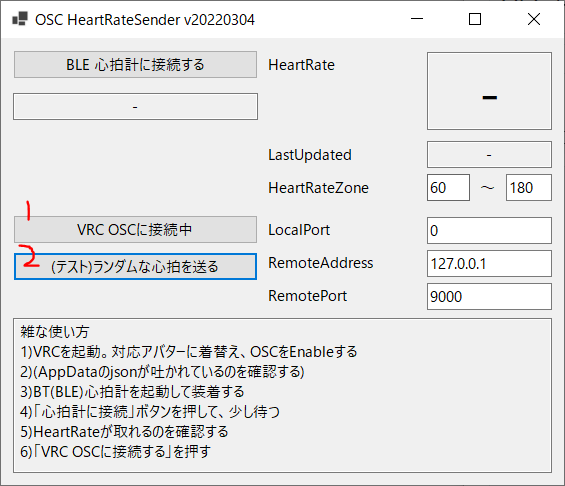This screenshot has width=565, height=486.
Task: Select the HeartRateZone maximum field showing 180
Action: [x=529, y=188]
